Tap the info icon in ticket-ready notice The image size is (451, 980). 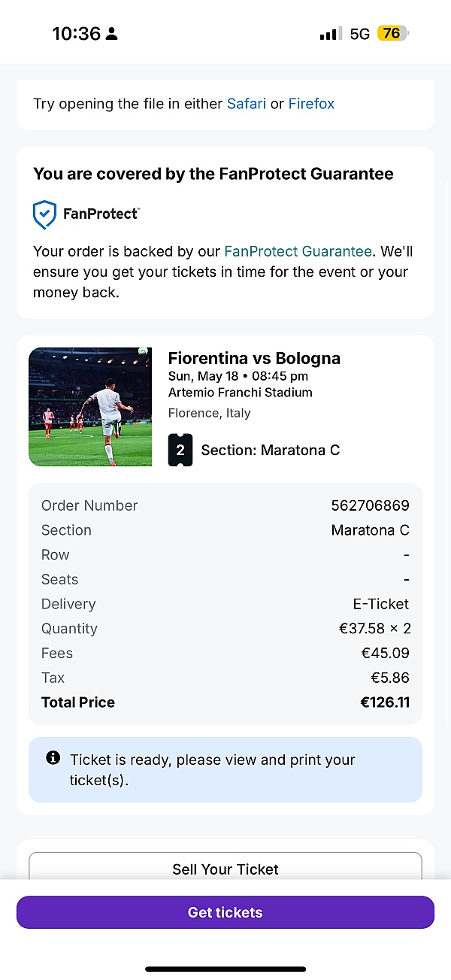click(x=53, y=758)
